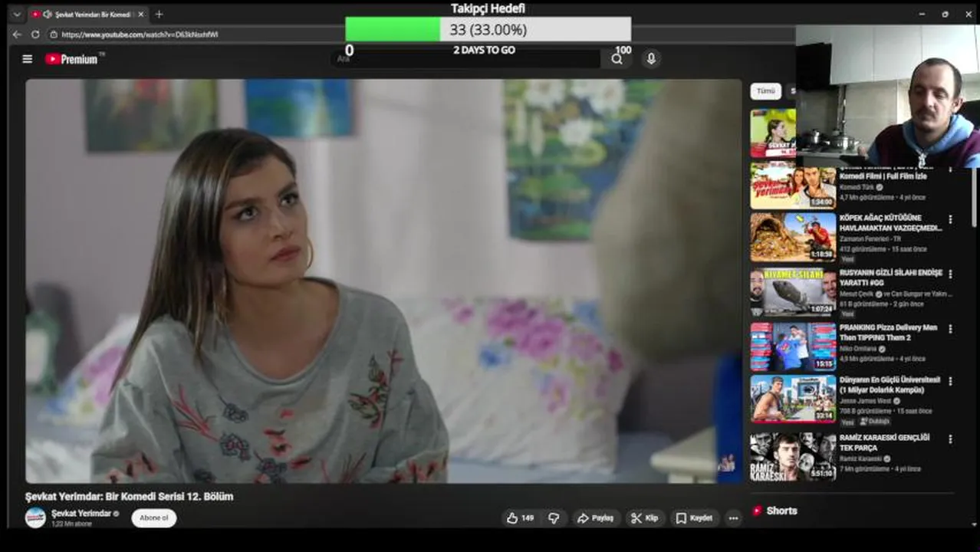This screenshot has width=980, height=552.
Task: Open Ramiz Karaeski channel name
Action: (x=860, y=458)
